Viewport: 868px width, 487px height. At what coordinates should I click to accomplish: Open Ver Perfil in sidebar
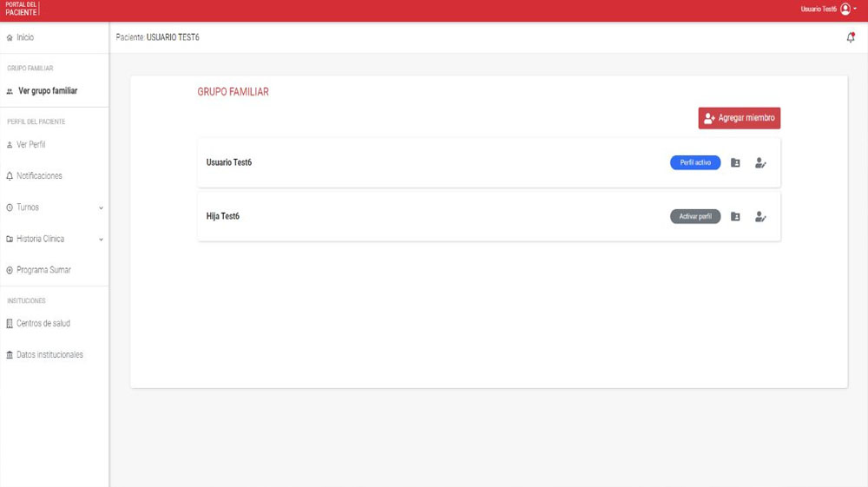point(30,145)
